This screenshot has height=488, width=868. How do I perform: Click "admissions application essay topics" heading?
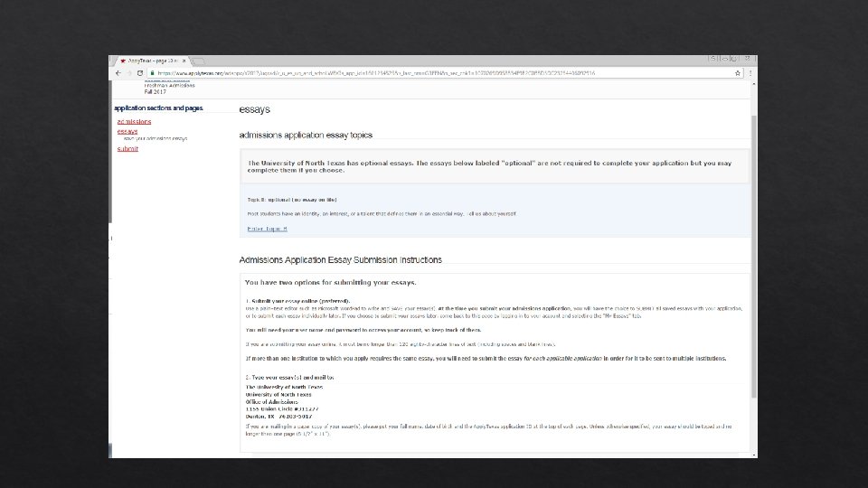[306, 135]
